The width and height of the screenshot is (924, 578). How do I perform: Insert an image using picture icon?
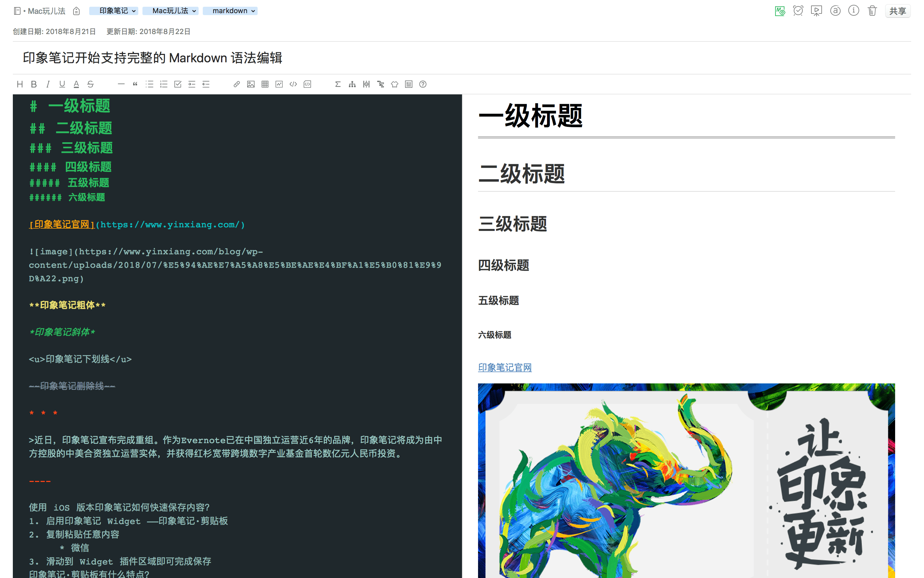251,84
